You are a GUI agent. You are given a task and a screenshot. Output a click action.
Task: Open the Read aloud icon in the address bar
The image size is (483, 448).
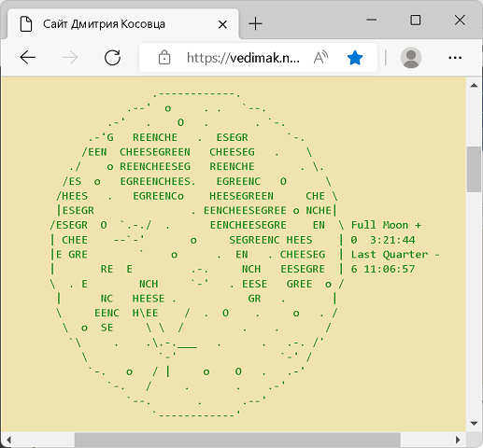[320, 58]
